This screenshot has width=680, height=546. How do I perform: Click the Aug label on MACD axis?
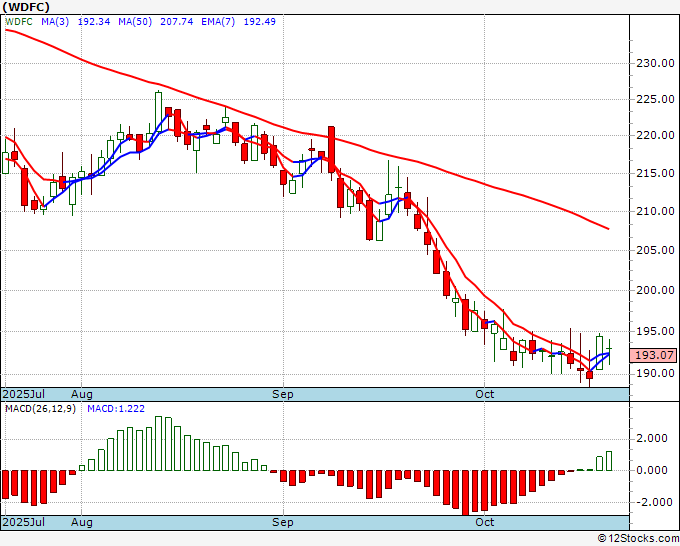82,522
